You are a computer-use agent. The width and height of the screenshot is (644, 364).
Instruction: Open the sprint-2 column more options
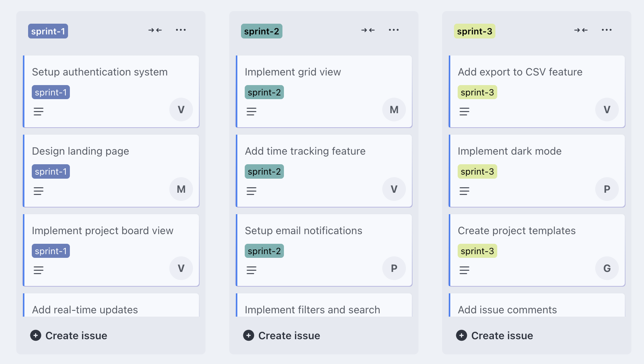[x=394, y=30]
